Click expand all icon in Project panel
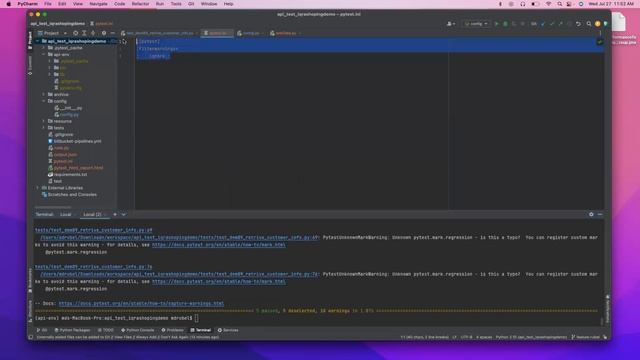The width and height of the screenshot is (640, 360). pyautogui.click(x=84, y=33)
